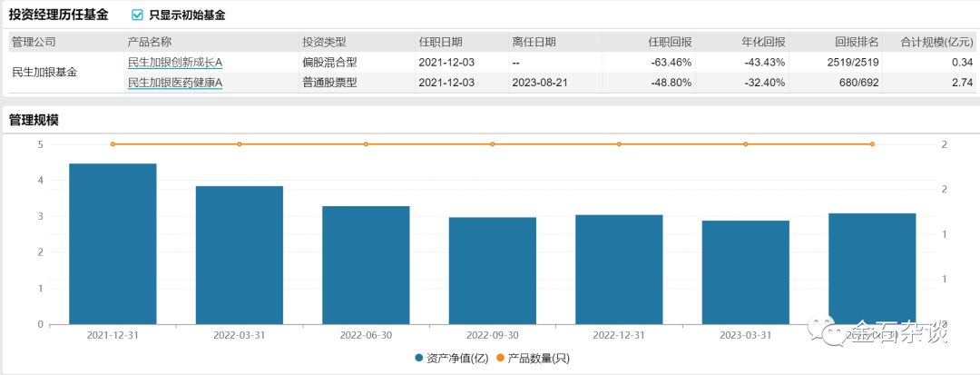The image size is (980, 375).
Task: Sort by the 合计规模(亿元) column header
Action: tap(936, 42)
